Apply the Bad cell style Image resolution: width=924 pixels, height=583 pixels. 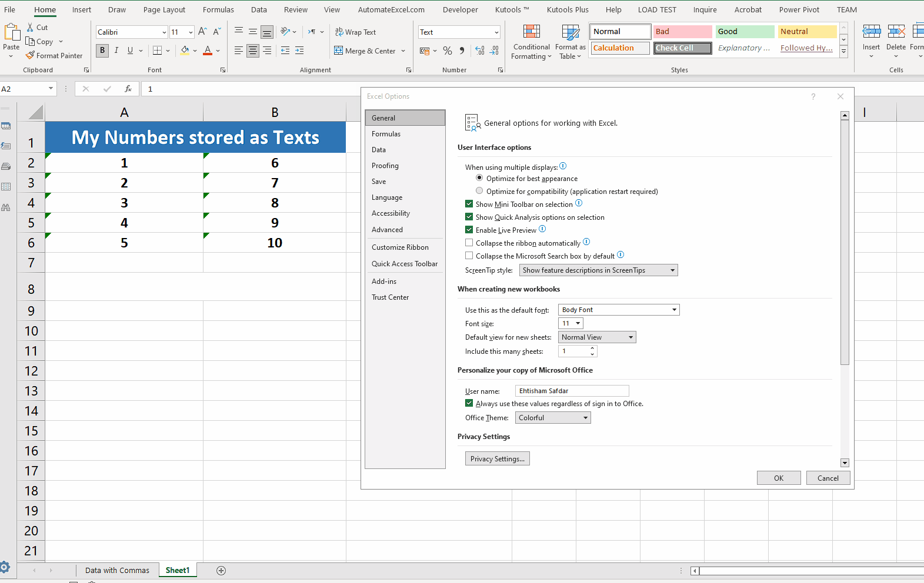click(682, 32)
